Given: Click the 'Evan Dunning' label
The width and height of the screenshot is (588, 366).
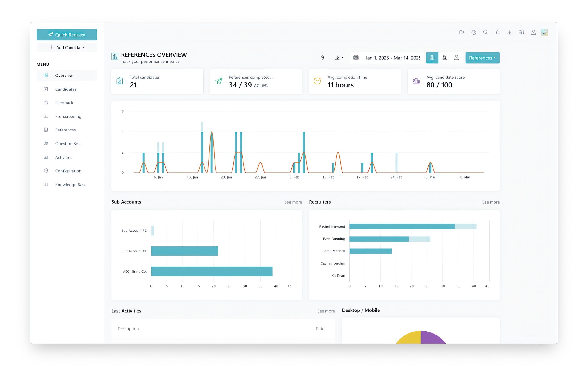Looking at the screenshot, I should click(x=334, y=239).
